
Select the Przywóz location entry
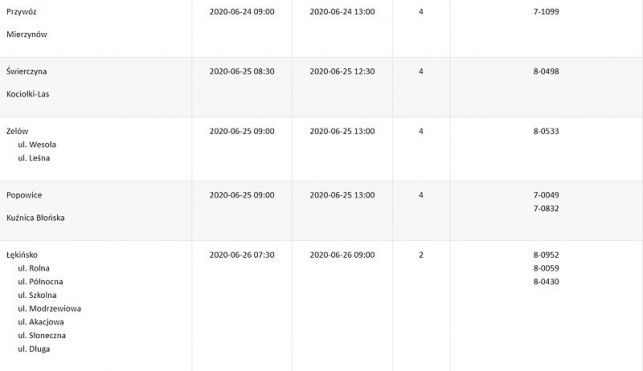(x=21, y=12)
